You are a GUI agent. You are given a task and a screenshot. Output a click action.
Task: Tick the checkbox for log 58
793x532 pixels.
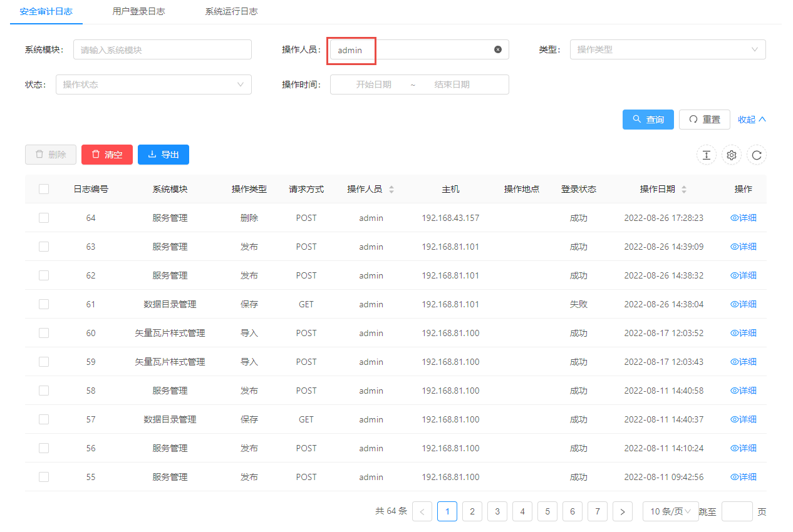(x=44, y=391)
